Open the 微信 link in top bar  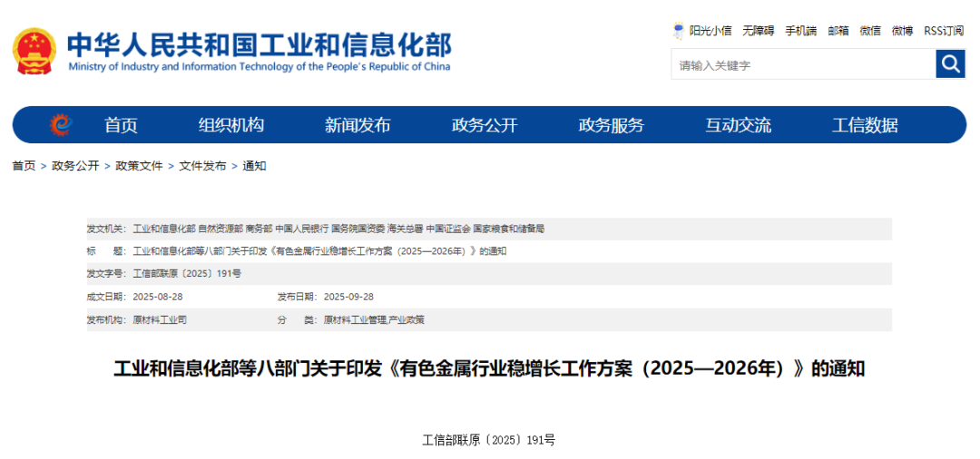[x=870, y=31]
